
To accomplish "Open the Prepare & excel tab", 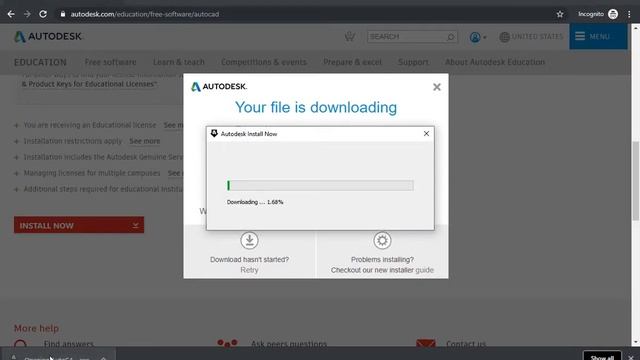I will [352, 62].
